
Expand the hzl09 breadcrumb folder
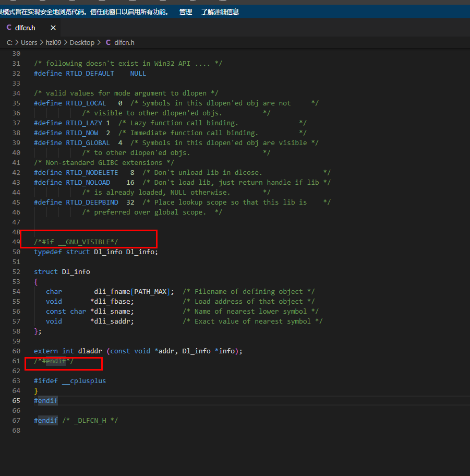[53, 42]
